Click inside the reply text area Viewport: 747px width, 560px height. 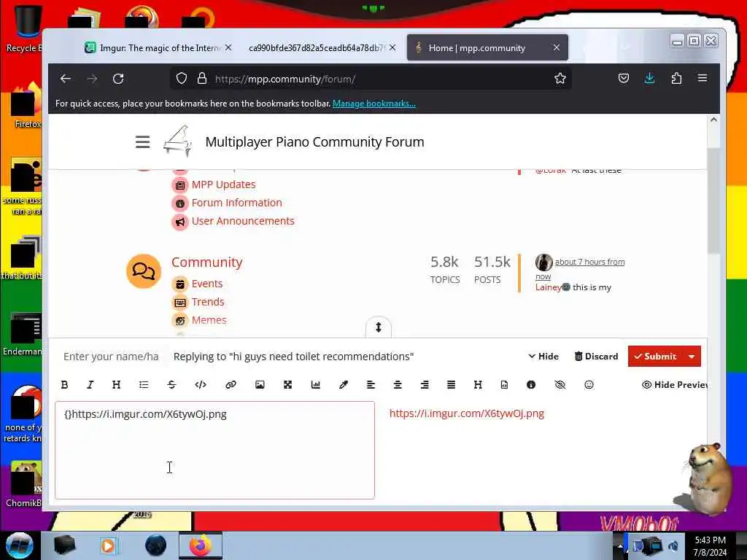click(x=215, y=451)
